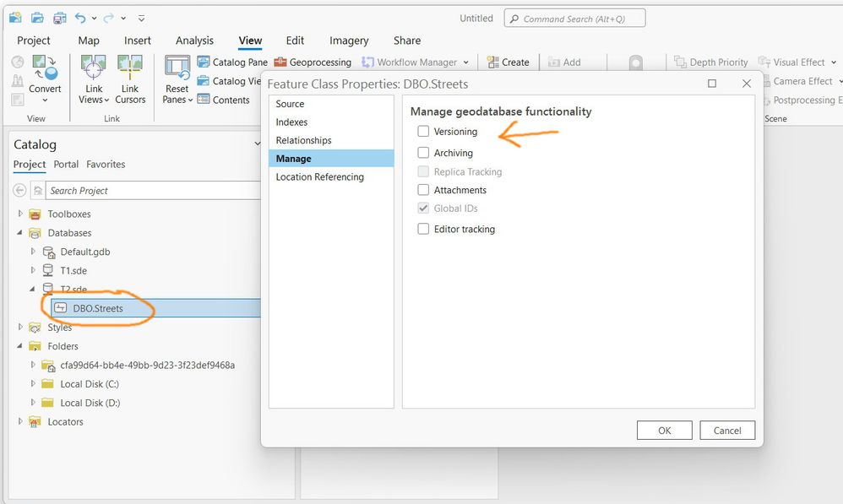Collapse the Folders tree node
The width and height of the screenshot is (843, 504).
click(x=20, y=346)
